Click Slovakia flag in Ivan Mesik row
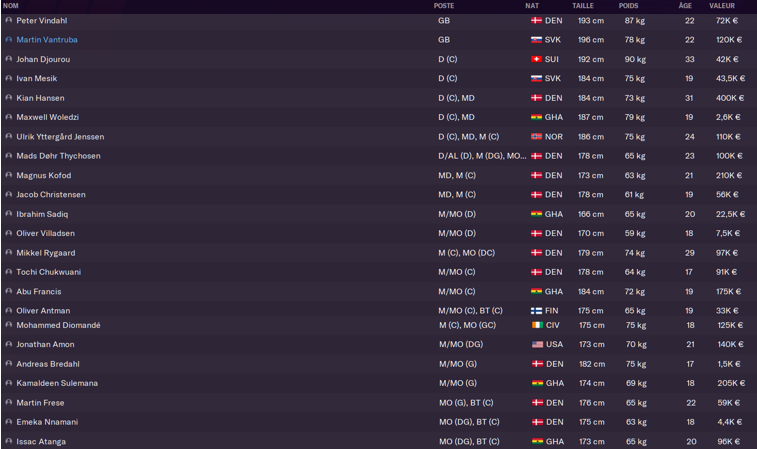This screenshot has height=449, width=757. [x=536, y=79]
